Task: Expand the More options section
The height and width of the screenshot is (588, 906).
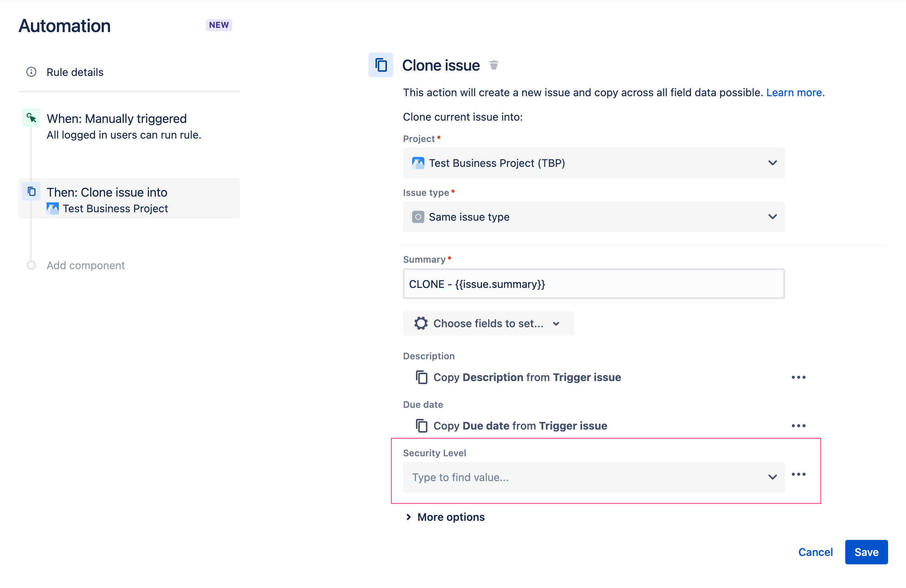Action: 445,517
